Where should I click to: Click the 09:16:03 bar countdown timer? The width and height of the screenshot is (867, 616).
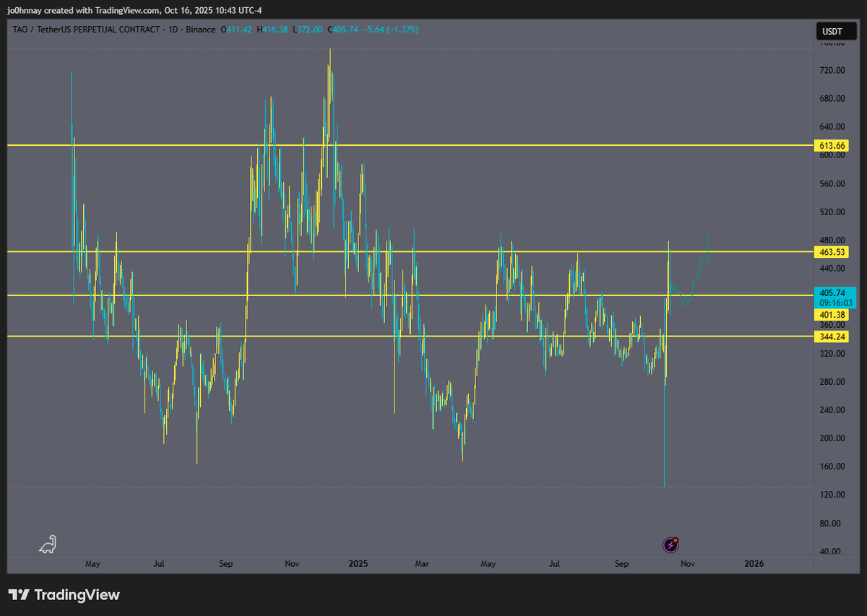tap(831, 303)
